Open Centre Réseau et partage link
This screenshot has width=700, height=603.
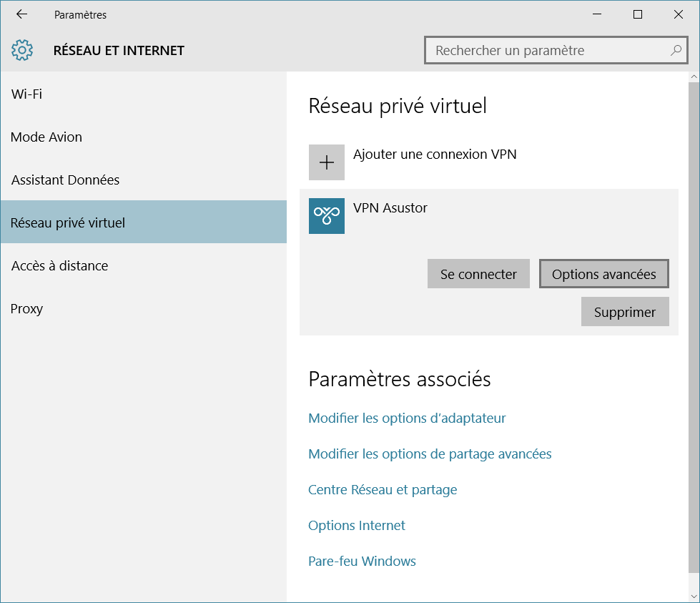pos(383,489)
